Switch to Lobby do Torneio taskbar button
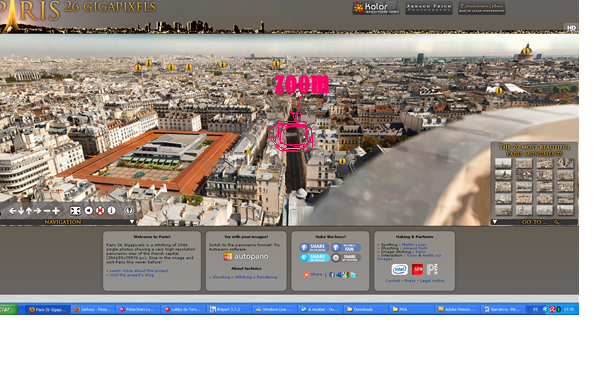The width and height of the screenshot is (600, 375). tap(183, 309)
